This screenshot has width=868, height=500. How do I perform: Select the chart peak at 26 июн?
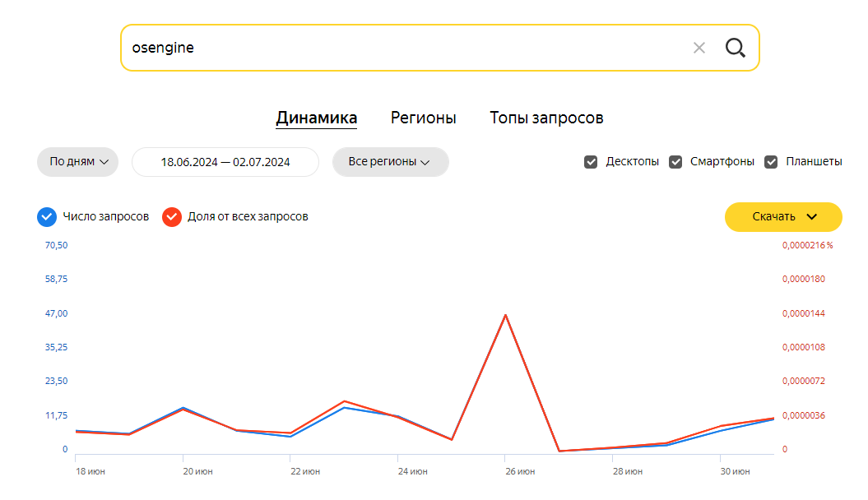point(505,315)
